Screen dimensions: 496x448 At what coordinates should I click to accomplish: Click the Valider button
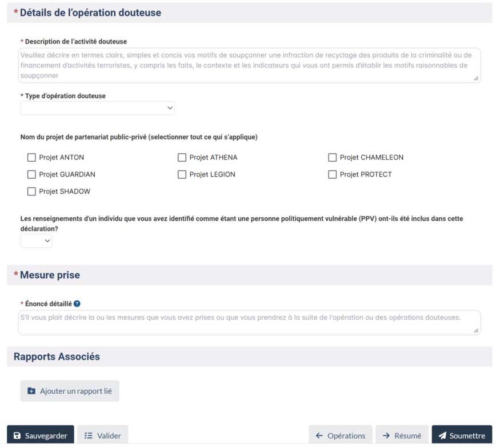point(103,435)
